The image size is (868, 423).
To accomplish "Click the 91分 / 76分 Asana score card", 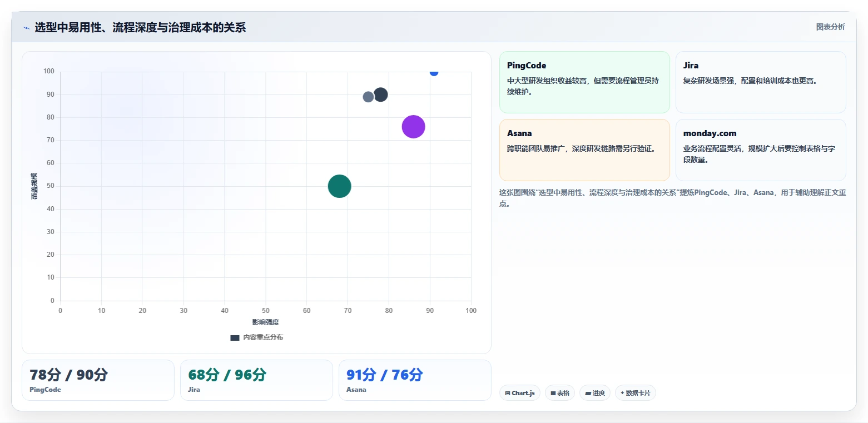I will [x=415, y=380].
